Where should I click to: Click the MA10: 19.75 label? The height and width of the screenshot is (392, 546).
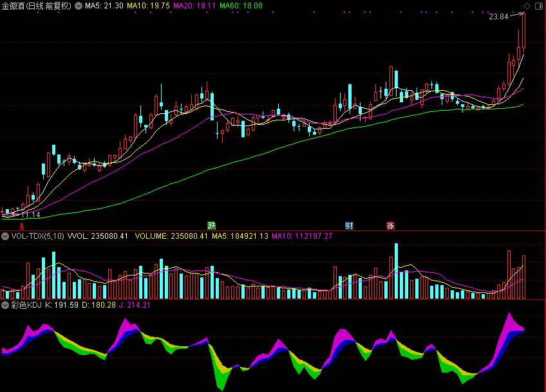pyautogui.click(x=148, y=6)
